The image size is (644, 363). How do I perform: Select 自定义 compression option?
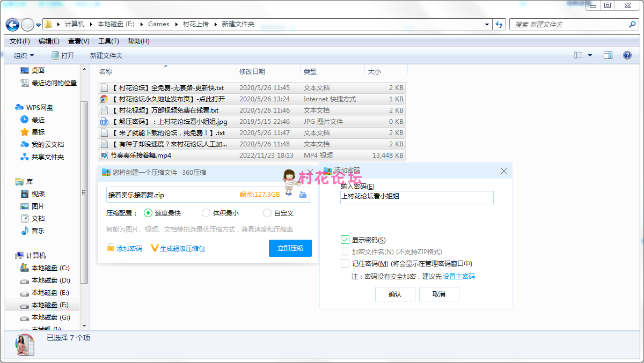(x=267, y=213)
